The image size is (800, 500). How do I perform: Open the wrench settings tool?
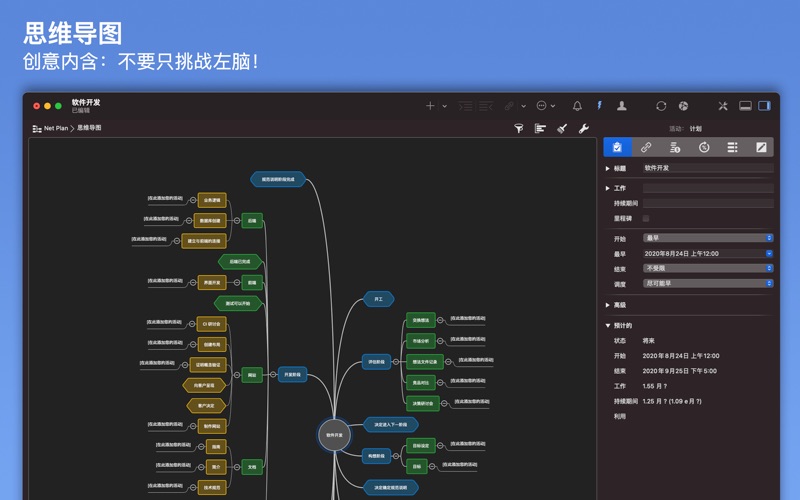tap(584, 129)
